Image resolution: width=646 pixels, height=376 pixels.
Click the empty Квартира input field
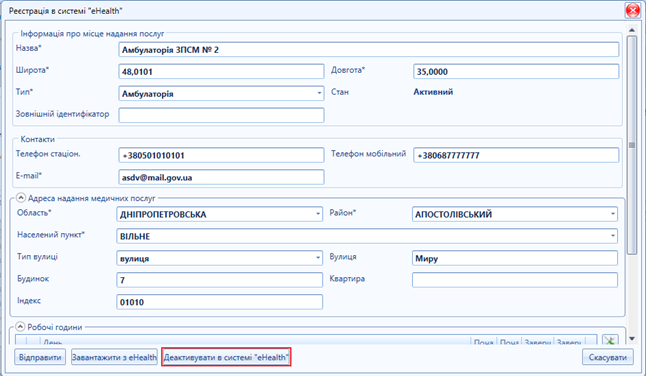(x=515, y=280)
